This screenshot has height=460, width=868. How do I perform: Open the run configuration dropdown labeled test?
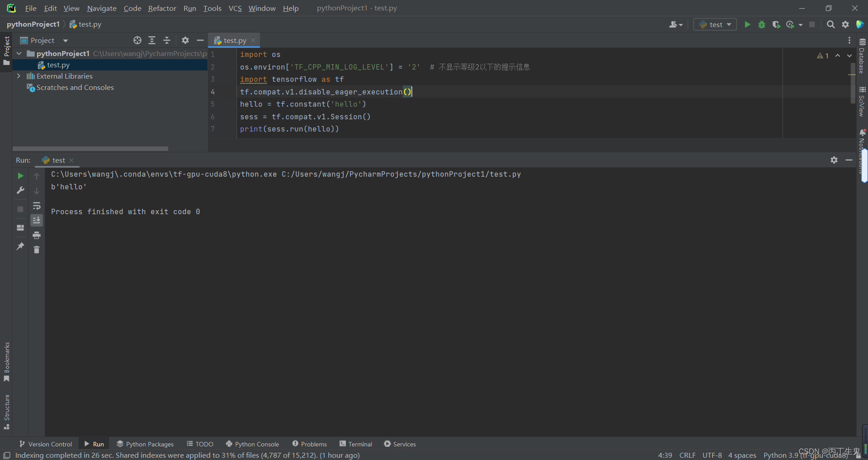pyautogui.click(x=715, y=24)
